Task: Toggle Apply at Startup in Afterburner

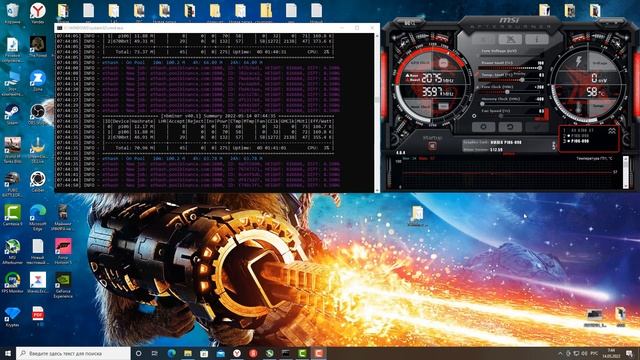Action: [x=432, y=146]
